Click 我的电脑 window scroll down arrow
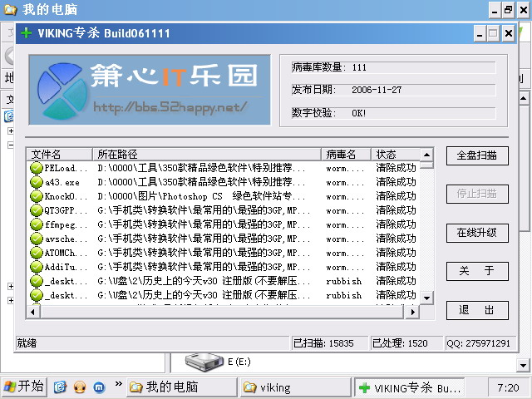532x399 pixels. click(523, 366)
